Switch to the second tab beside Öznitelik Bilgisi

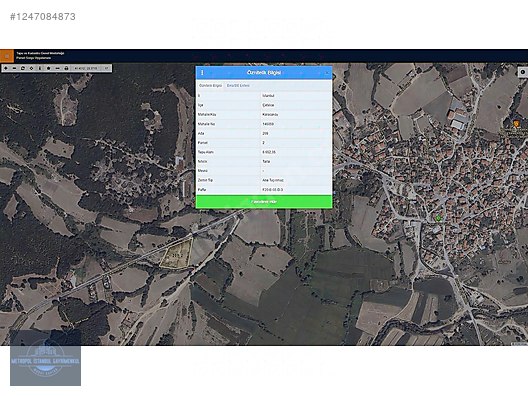[238, 86]
